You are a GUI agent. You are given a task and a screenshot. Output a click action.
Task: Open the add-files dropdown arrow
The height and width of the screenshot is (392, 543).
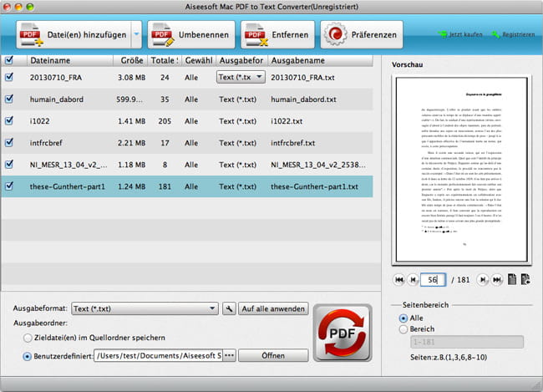pos(136,34)
